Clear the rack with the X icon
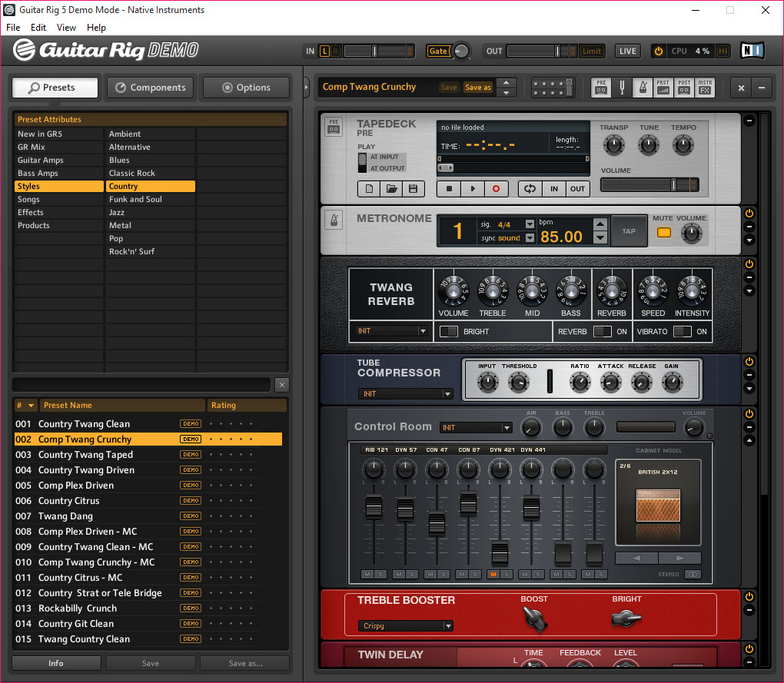The height and width of the screenshot is (683, 784). (x=741, y=88)
